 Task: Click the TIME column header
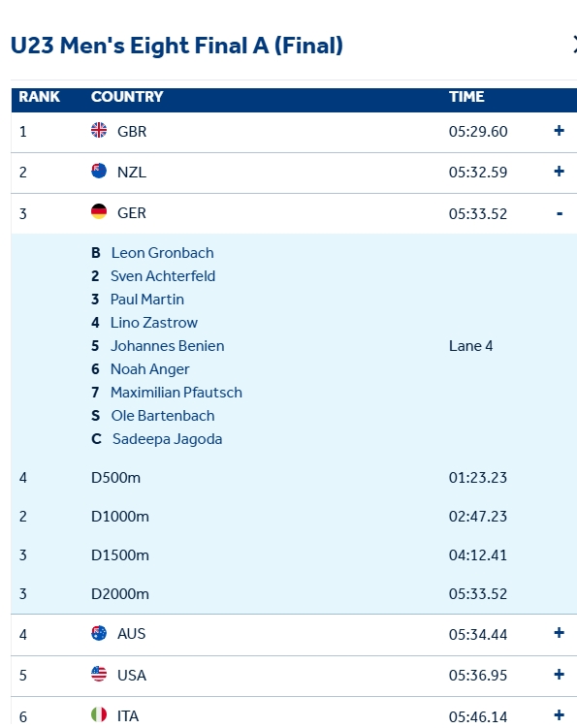pos(466,97)
